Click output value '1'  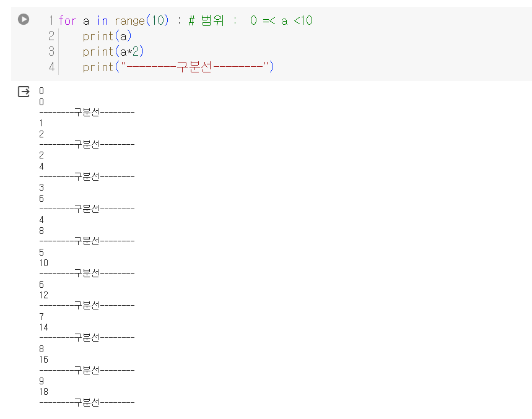(41, 123)
